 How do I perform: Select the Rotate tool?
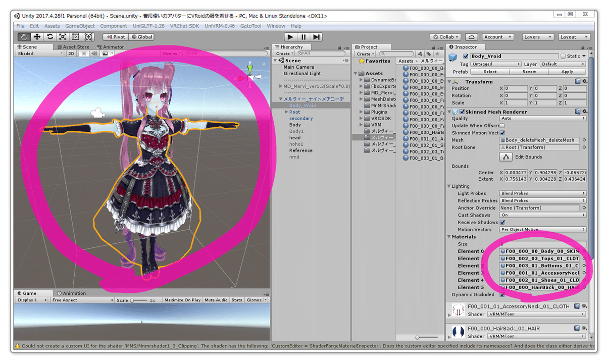(50, 37)
